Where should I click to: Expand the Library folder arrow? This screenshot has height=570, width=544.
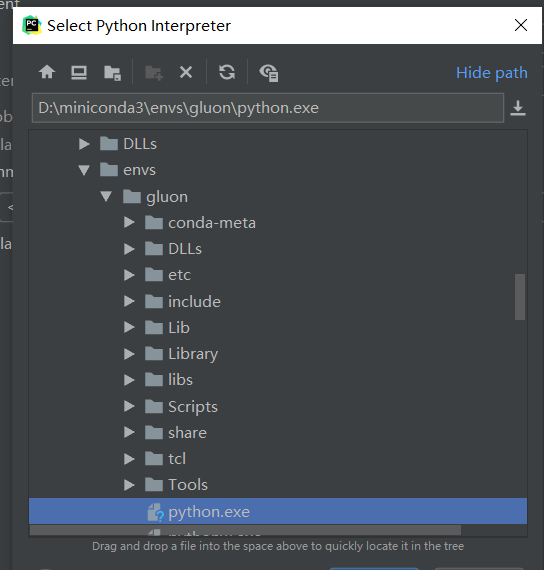(129, 354)
